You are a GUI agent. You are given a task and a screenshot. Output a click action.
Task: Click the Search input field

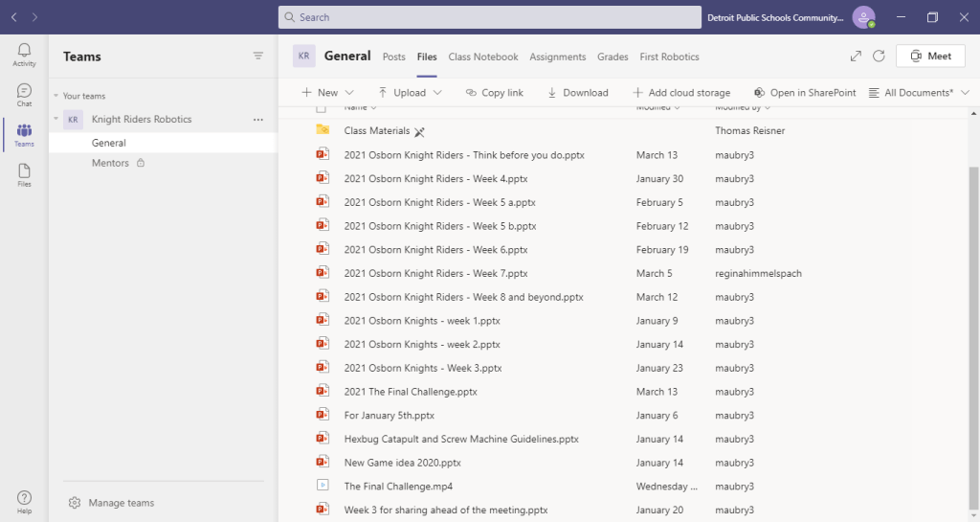[x=489, y=17]
